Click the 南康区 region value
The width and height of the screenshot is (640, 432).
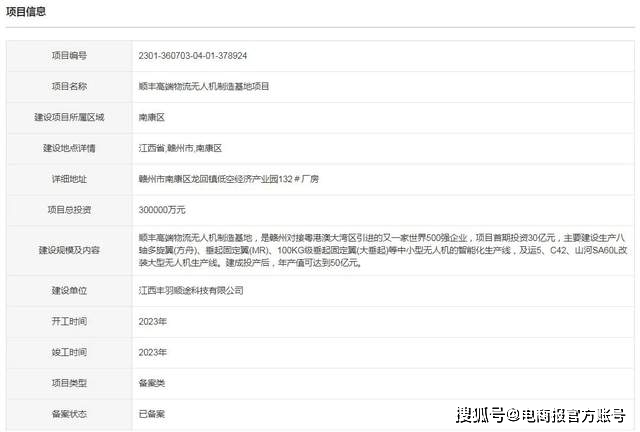tap(151, 117)
